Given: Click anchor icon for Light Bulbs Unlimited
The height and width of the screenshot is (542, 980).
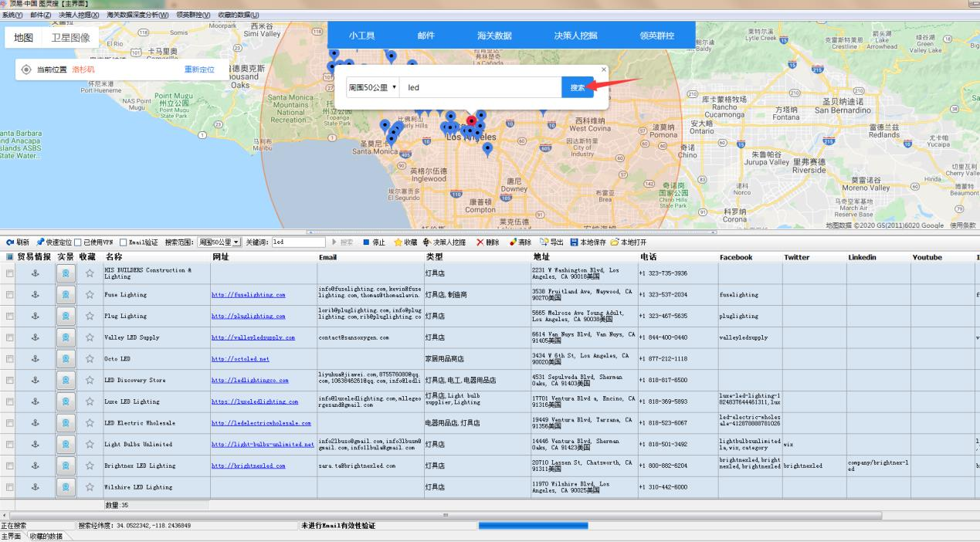Looking at the screenshot, I should click(34, 444).
